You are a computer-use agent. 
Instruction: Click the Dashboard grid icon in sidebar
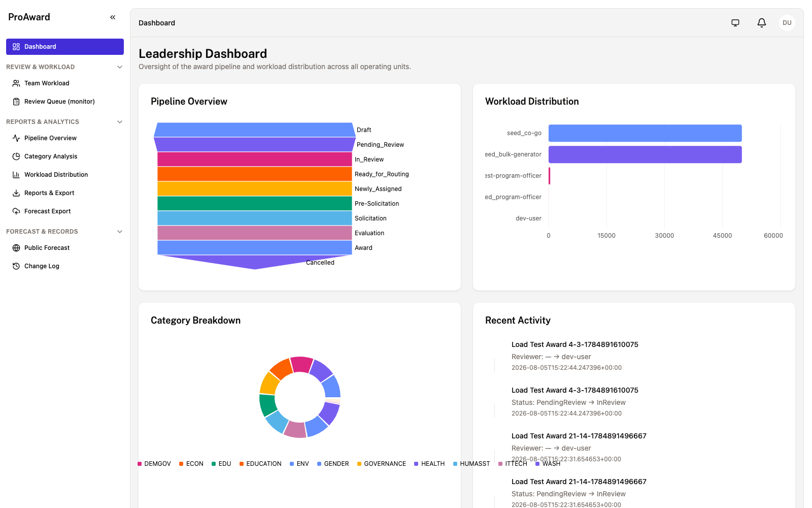pyautogui.click(x=16, y=47)
